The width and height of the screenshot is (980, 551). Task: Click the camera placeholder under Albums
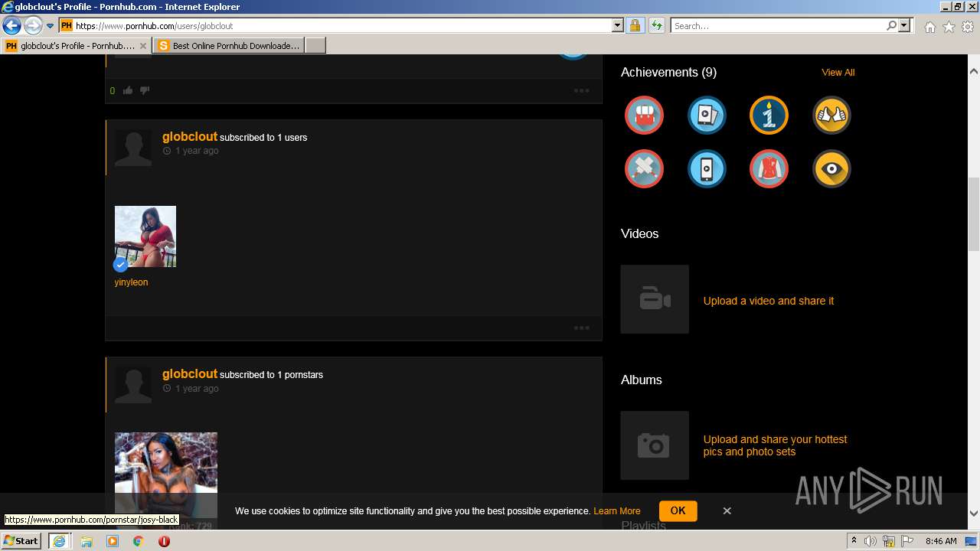[655, 445]
